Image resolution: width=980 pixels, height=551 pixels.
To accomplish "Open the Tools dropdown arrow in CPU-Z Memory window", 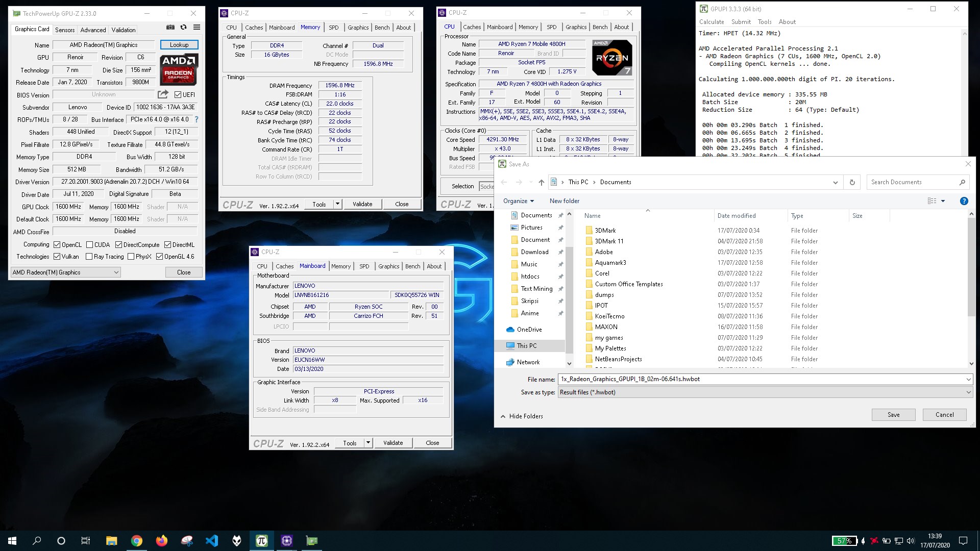I will (x=337, y=204).
